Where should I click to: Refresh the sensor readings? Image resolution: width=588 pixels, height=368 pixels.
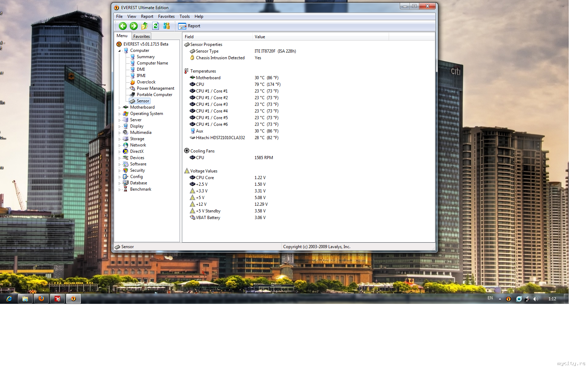[156, 26]
